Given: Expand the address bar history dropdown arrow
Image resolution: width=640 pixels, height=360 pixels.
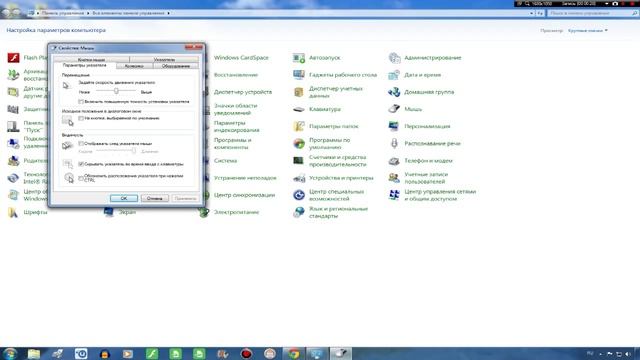Looking at the screenshot, I should tap(531, 13).
